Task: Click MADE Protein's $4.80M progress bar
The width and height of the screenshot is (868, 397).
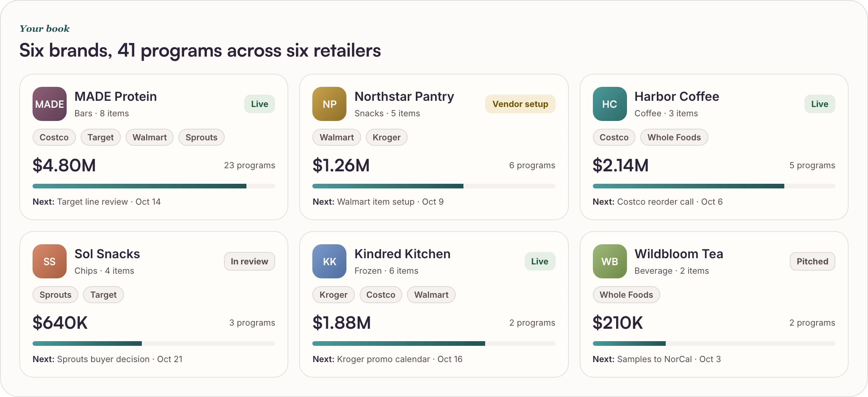Action: (154, 186)
